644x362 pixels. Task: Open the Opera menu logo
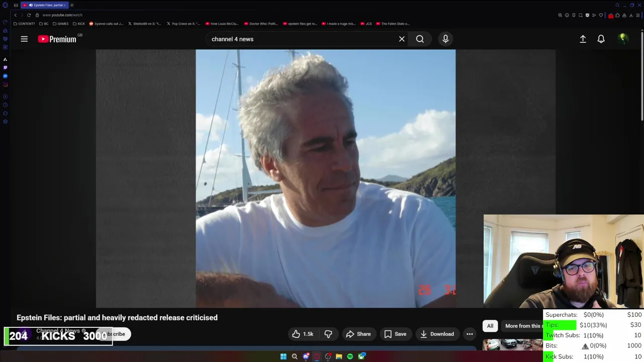[5, 5]
